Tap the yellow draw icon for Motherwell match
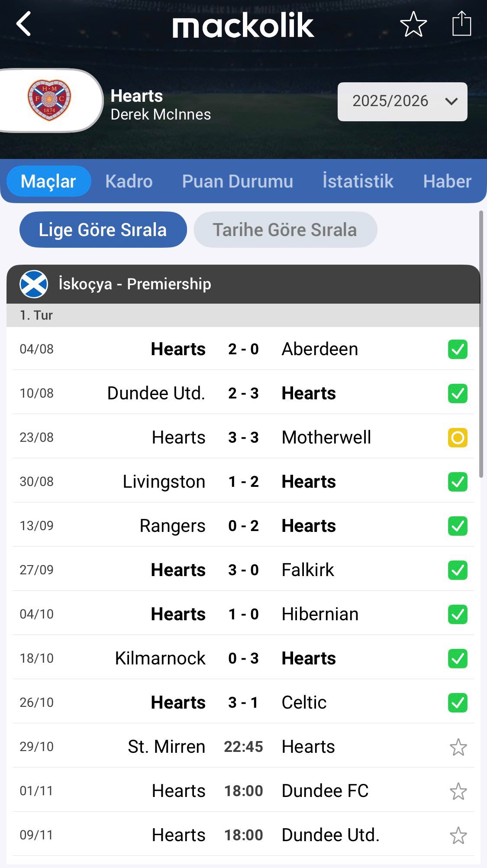This screenshot has width=487, height=868. tap(458, 437)
